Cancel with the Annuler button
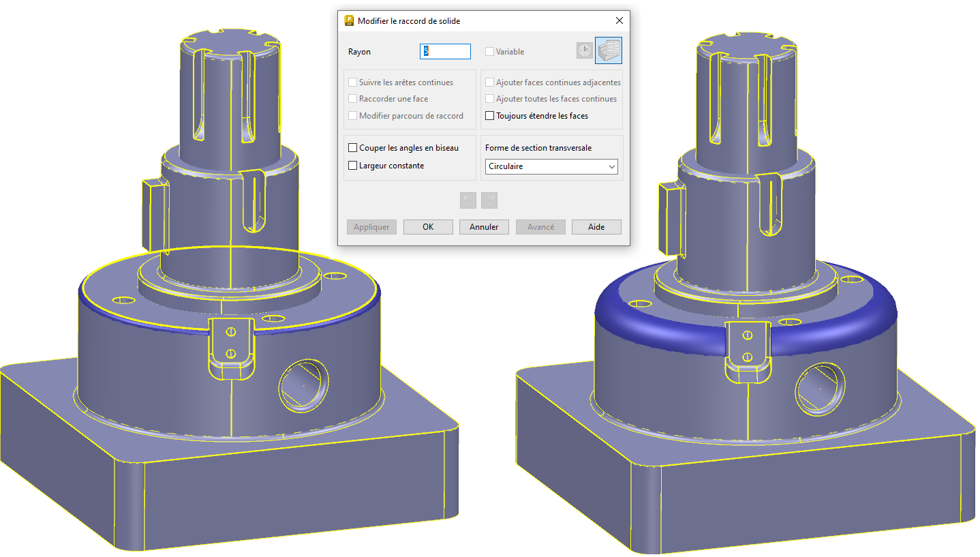 pyautogui.click(x=484, y=227)
